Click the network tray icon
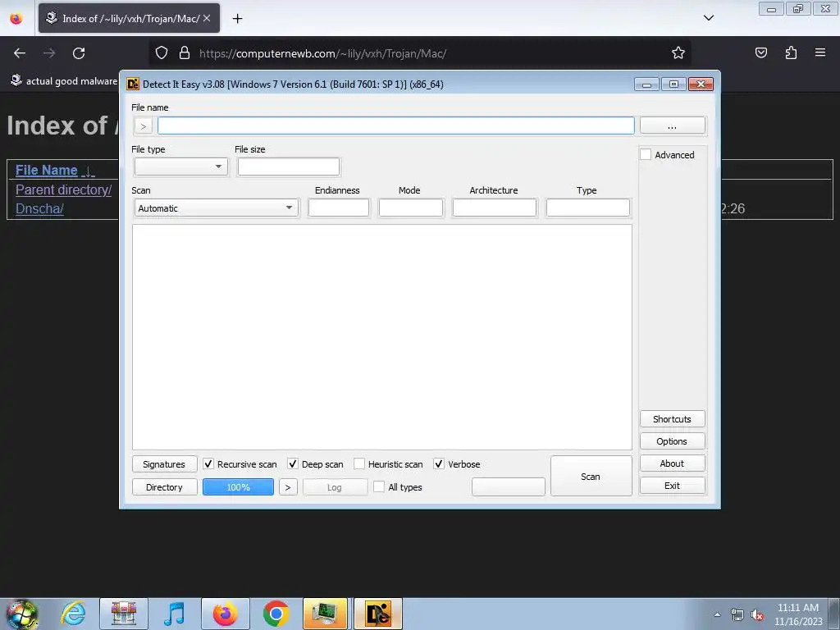The image size is (840, 630). pos(737,614)
